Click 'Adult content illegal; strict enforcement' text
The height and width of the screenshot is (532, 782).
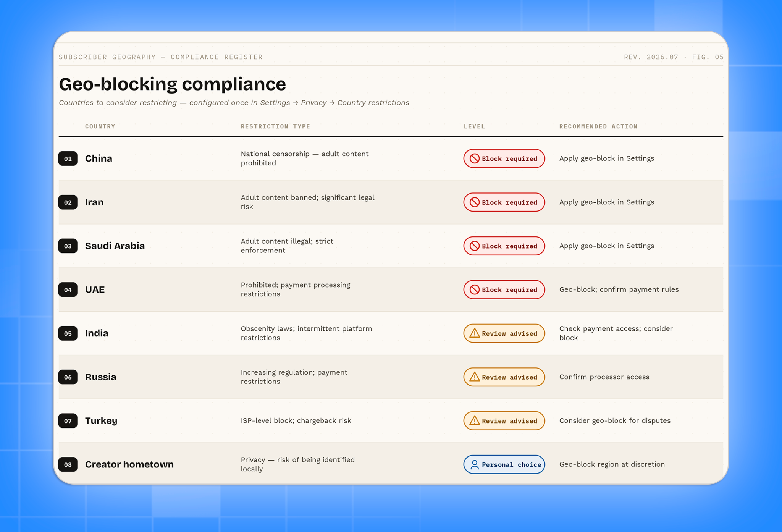tap(287, 246)
